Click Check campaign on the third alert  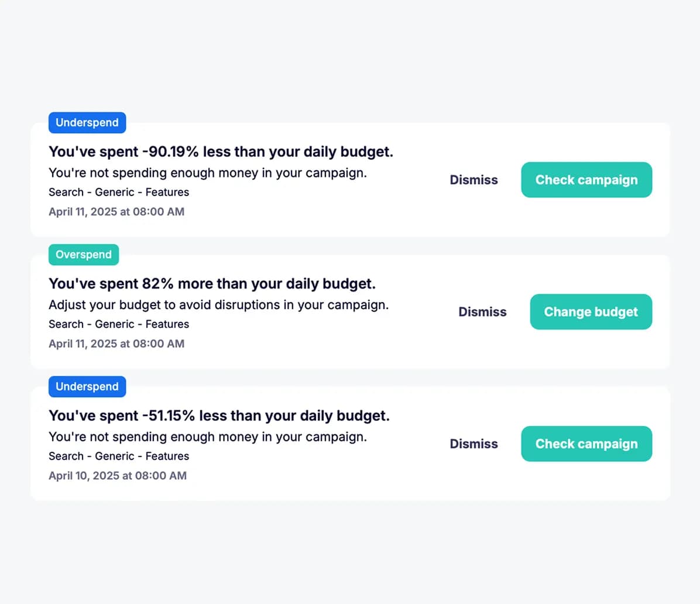click(586, 444)
